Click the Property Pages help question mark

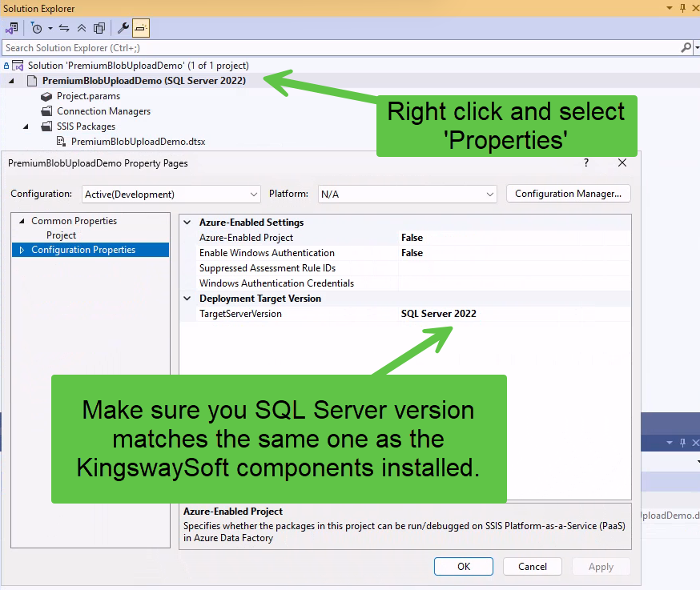coord(586,163)
